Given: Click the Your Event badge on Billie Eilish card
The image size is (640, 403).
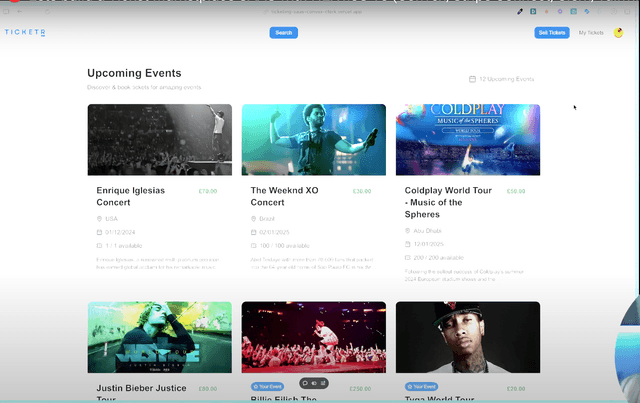Looking at the screenshot, I should tap(267, 387).
